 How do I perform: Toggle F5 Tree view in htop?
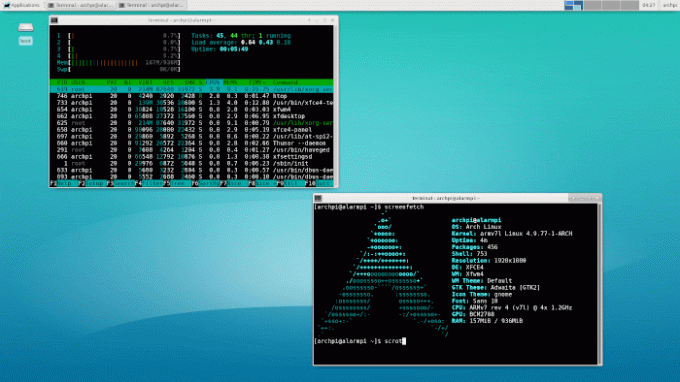[x=177, y=183]
